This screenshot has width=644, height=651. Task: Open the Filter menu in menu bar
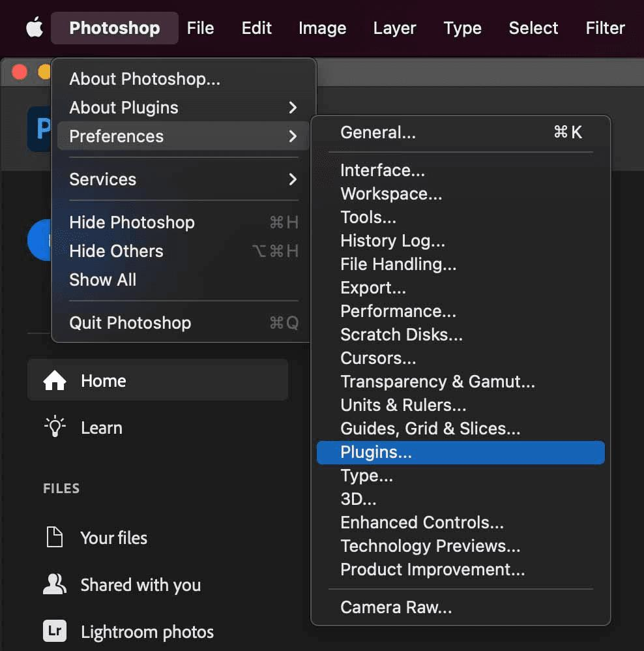(605, 28)
